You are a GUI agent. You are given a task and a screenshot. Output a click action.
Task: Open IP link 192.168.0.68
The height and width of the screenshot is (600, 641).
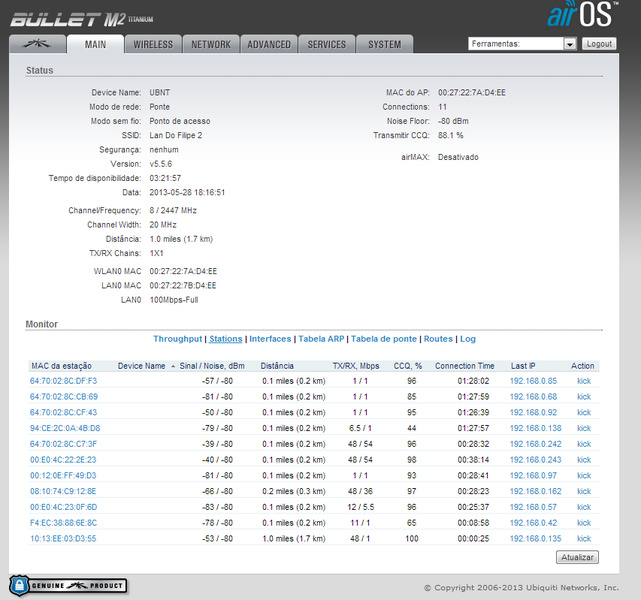[x=533, y=396]
